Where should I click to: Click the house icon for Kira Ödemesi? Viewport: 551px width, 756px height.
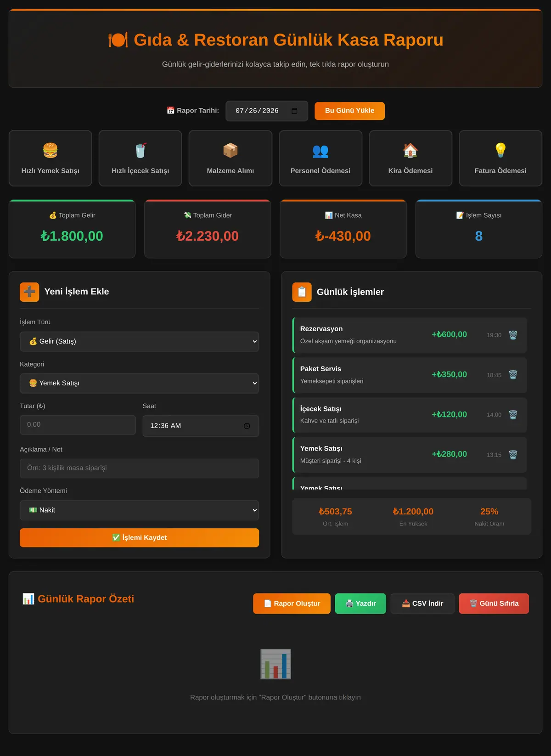coord(410,150)
